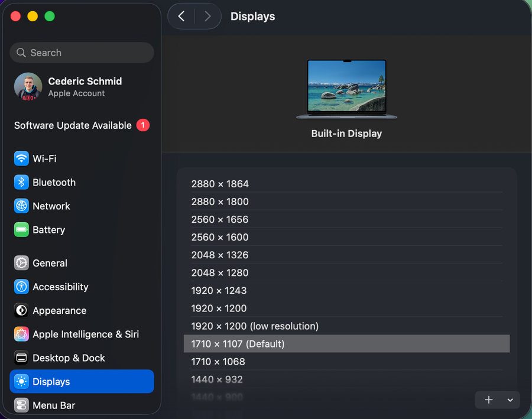Select resolution 1920 × 1243
This screenshot has height=419, width=532.
(346, 290)
